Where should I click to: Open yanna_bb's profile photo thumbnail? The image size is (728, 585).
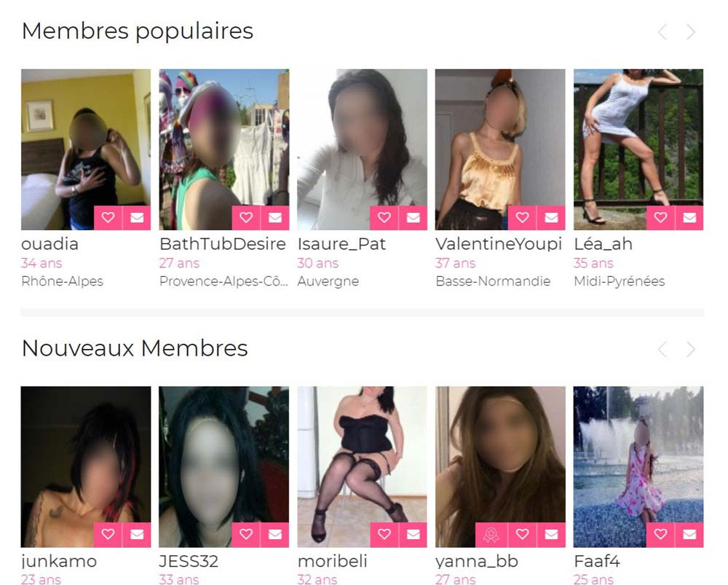pos(501,466)
